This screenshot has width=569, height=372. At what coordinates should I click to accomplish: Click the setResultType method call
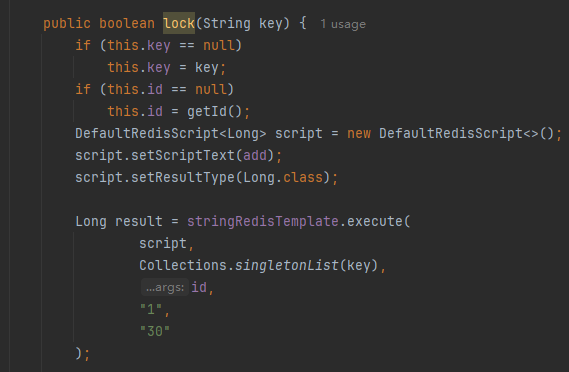click(183, 177)
